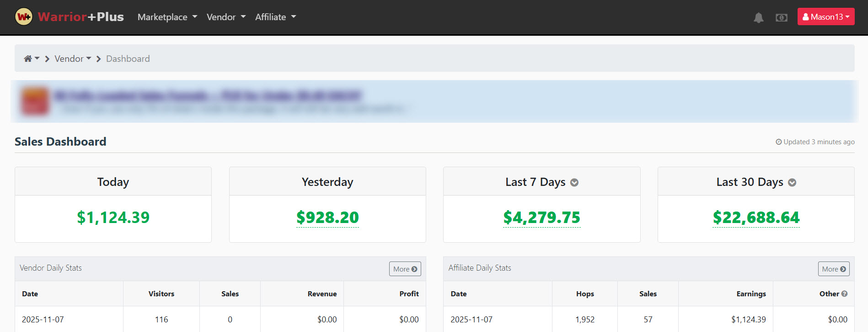Open the $4,279.75 seven-day earnings link
This screenshot has width=868, height=332.
tap(541, 218)
